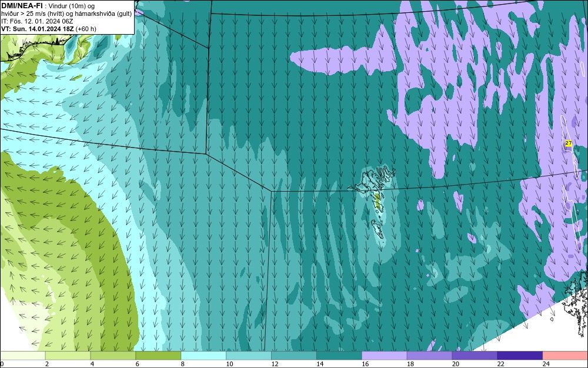This screenshot has width=588, height=368.
Task: Click the IT: Fös. 12. 01. 2024 06Z line
Action: (x=36, y=21)
